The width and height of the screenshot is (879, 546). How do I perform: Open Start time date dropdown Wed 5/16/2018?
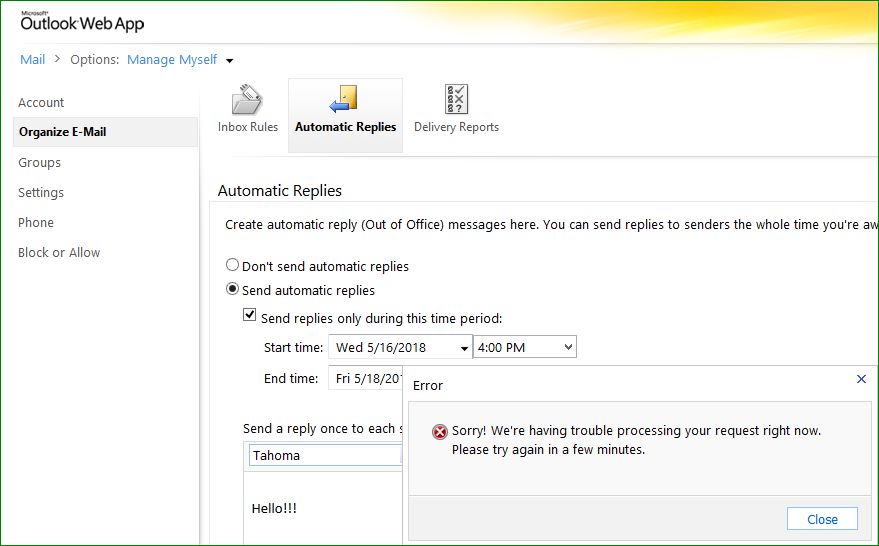click(x=400, y=347)
